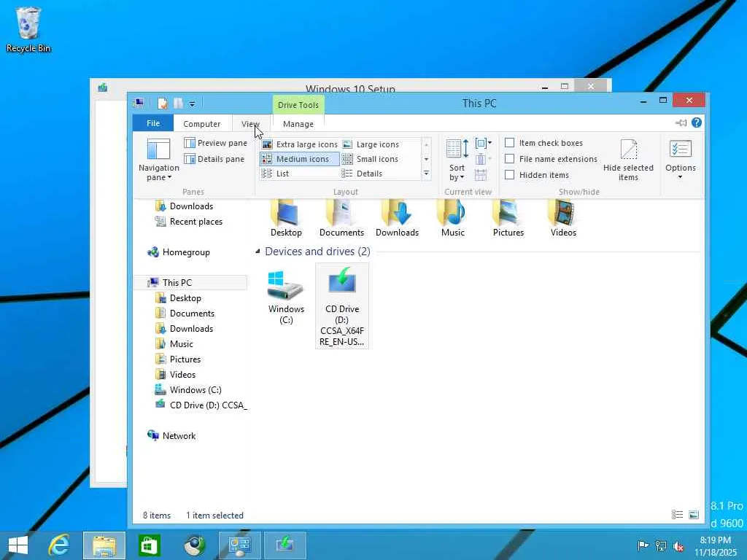Select List layout option

point(275,174)
